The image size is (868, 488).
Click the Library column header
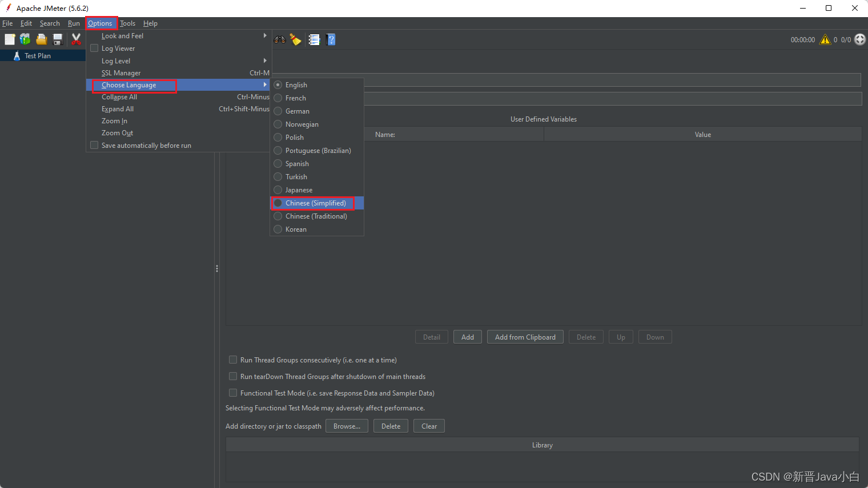tap(542, 445)
